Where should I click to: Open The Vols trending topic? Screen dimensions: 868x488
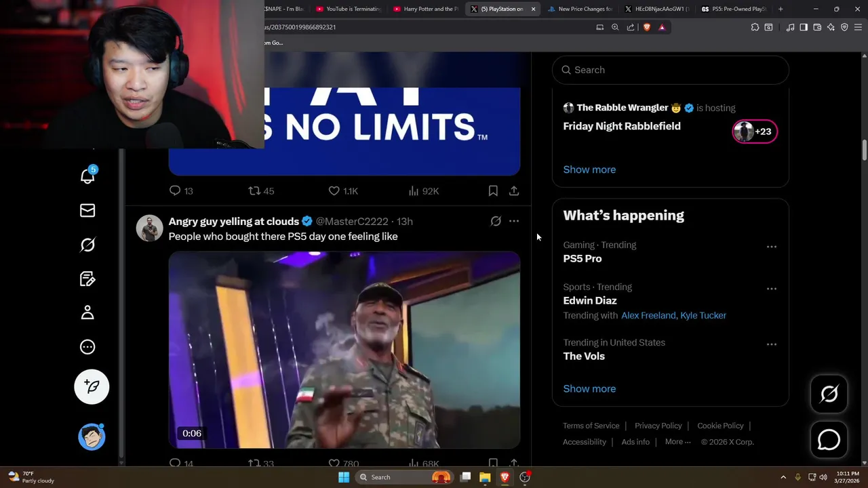(x=584, y=356)
